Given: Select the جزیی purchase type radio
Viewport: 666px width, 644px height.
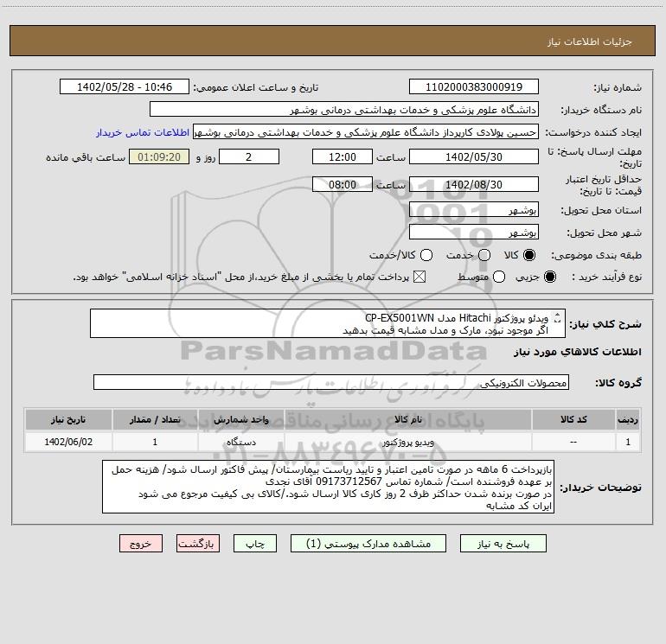Looking at the screenshot, I should [549, 277].
